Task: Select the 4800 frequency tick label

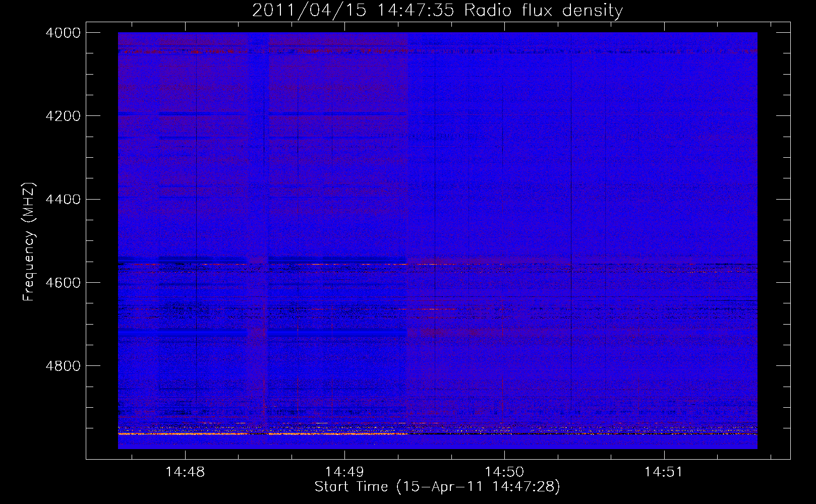Action: tap(63, 365)
